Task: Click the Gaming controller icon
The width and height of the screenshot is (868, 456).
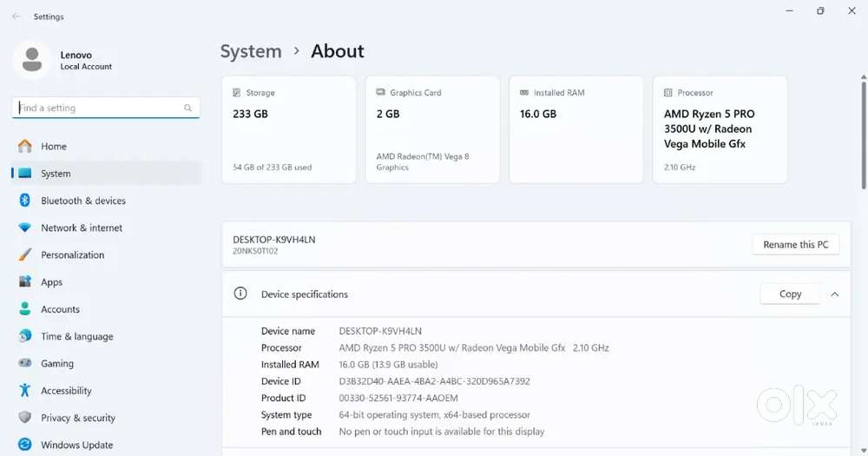Action: point(25,364)
